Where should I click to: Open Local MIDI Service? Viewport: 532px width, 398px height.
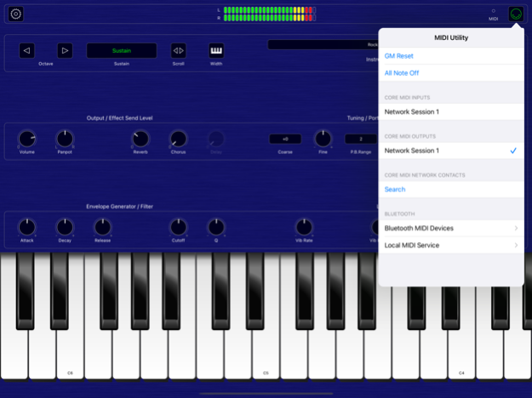coord(451,245)
